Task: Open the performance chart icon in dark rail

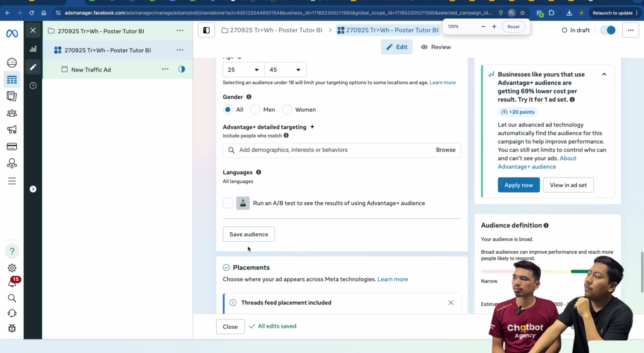Action: click(33, 49)
